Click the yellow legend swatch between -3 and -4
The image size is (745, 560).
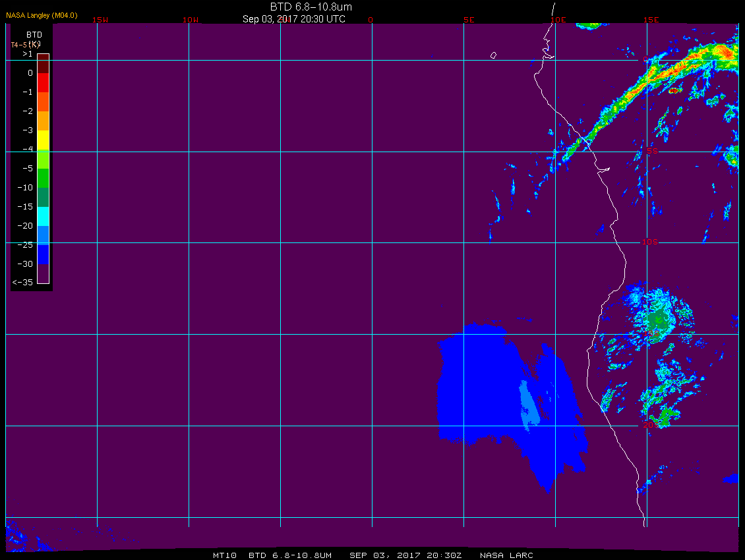(44, 140)
